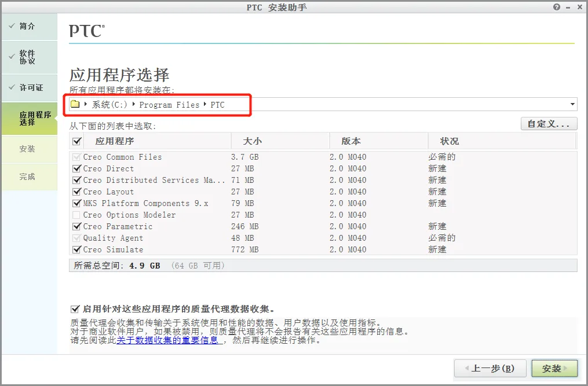Select the 安装 step in sidebar
Image resolution: width=588 pixels, height=386 pixels.
(30, 149)
